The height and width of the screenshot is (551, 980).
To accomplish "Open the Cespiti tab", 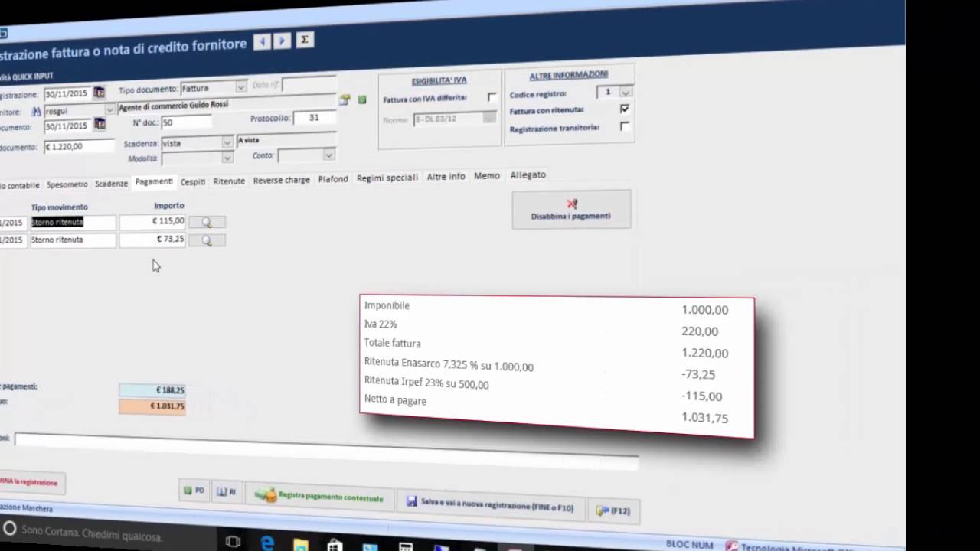I will pos(193,182).
